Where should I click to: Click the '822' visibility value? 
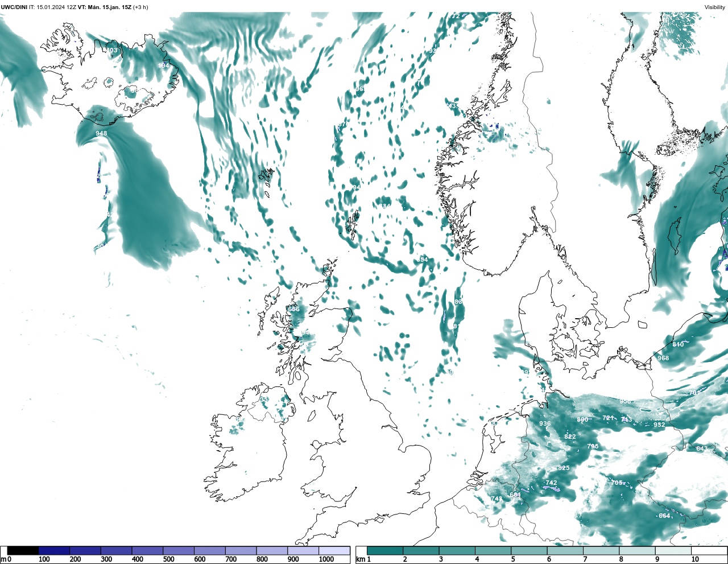pos(570,437)
